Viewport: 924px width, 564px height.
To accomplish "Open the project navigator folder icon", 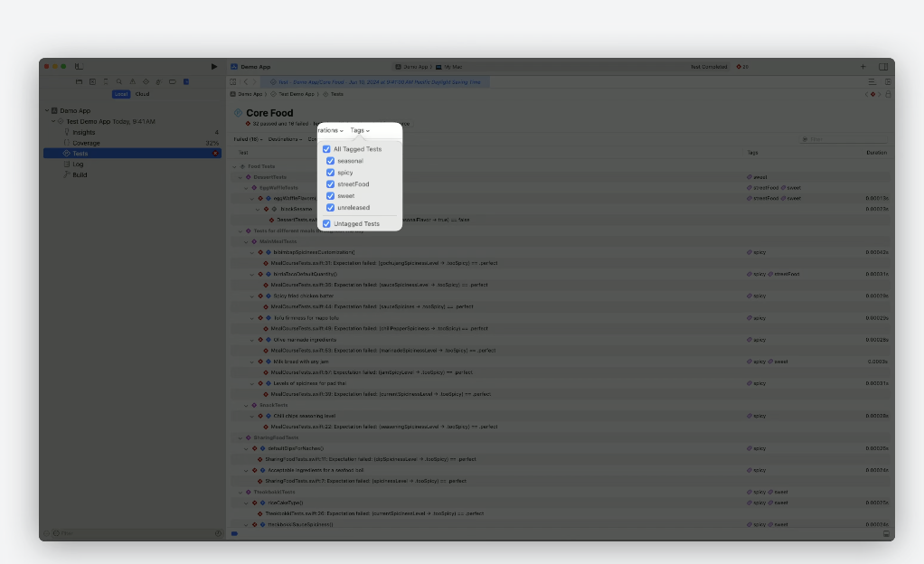I will pyautogui.click(x=79, y=82).
